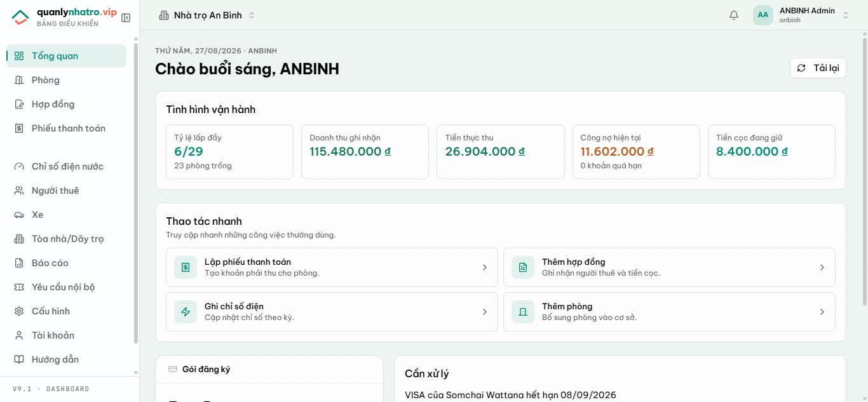868x402 pixels.
Task: Click the Yêu cầu nội bộ ticket icon
Action: click(x=19, y=287)
